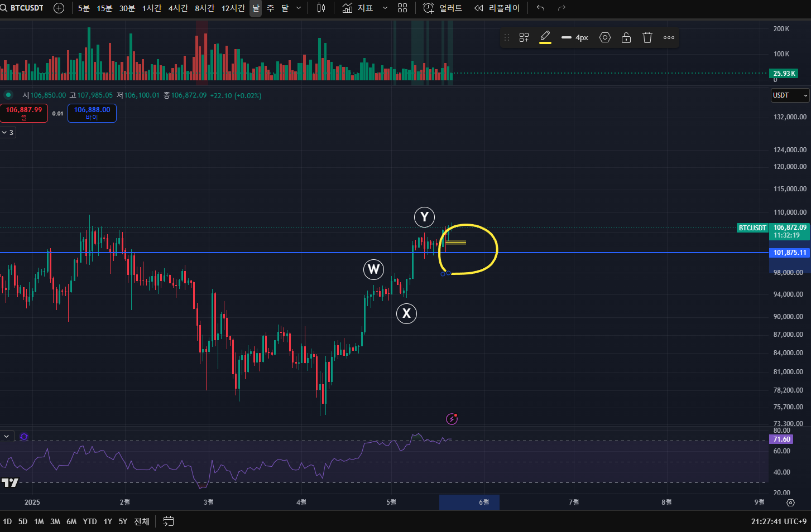Click the lightning event marker icon

(x=452, y=419)
